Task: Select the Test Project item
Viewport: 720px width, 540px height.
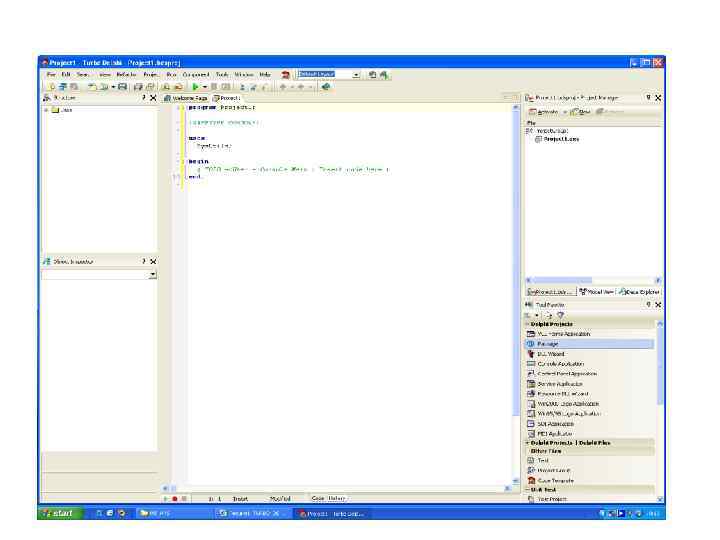Action: click(547, 499)
